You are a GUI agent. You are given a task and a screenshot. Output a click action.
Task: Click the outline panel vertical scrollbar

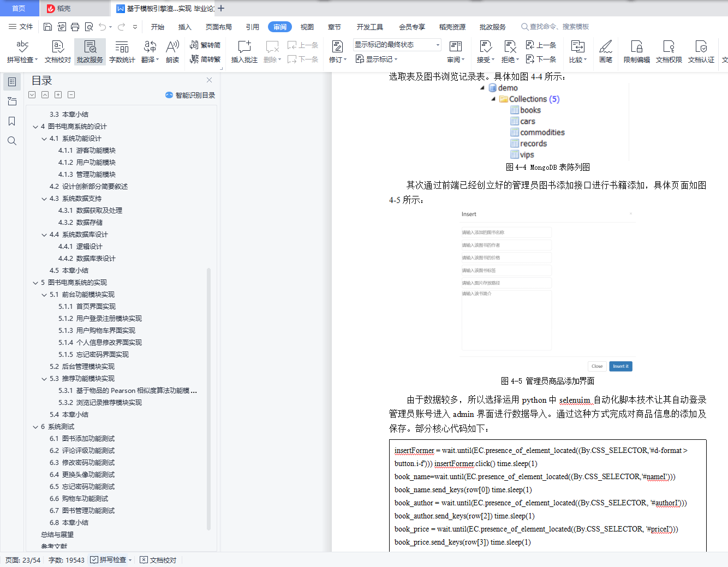click(208, 399)
